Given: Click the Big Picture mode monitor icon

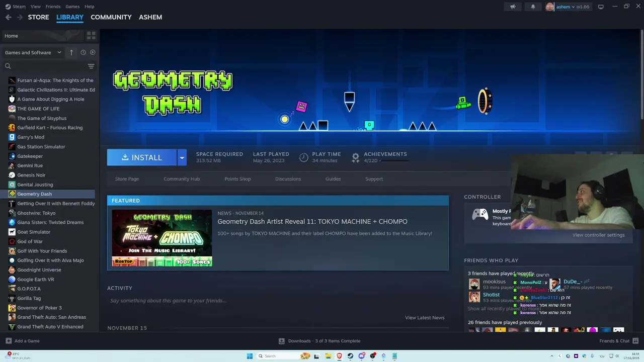Looking at the screenshot, I should click(x=601, y=7).
